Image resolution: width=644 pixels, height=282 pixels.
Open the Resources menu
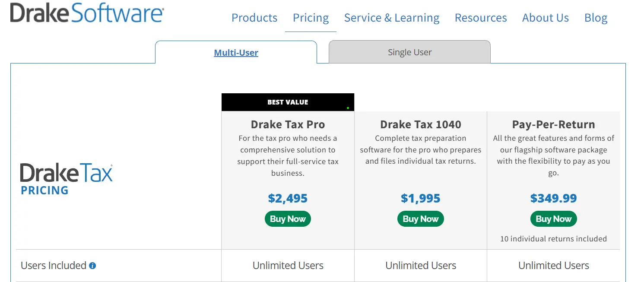pos(481,18)
